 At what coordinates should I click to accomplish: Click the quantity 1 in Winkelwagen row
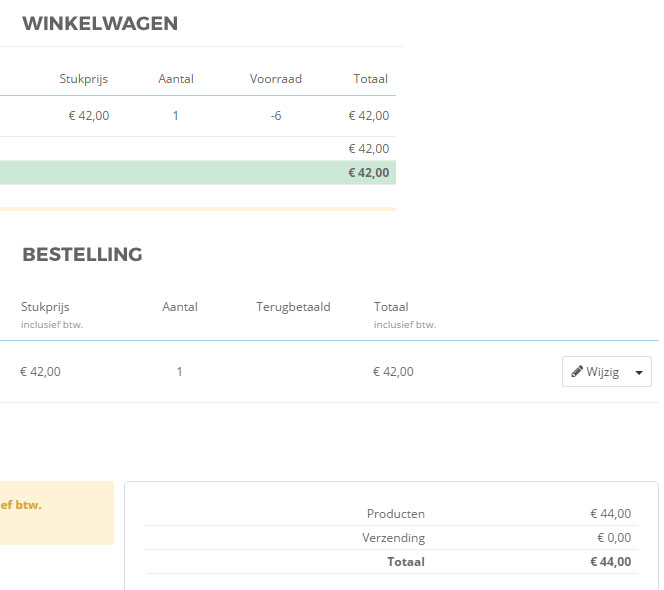(x=176, y=116)
